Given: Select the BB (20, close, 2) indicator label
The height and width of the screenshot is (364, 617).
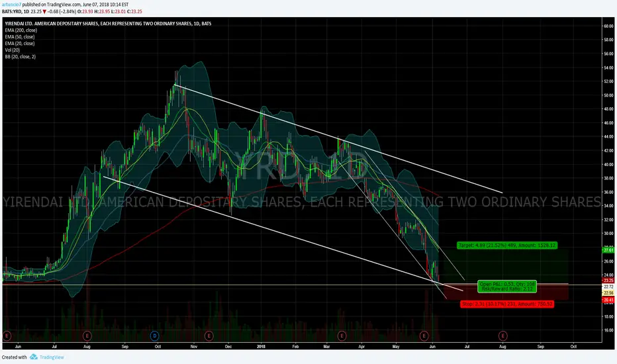Looking at the screenshot, I should 20,57.
